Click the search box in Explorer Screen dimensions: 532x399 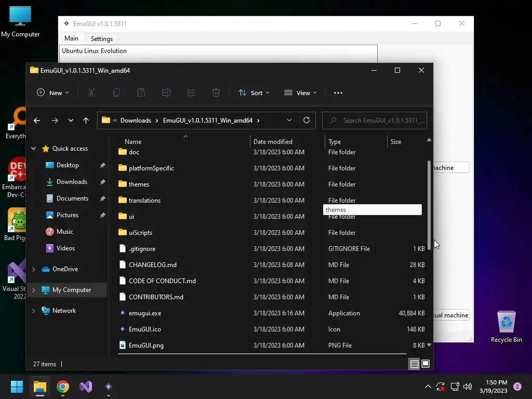[374, 121]
